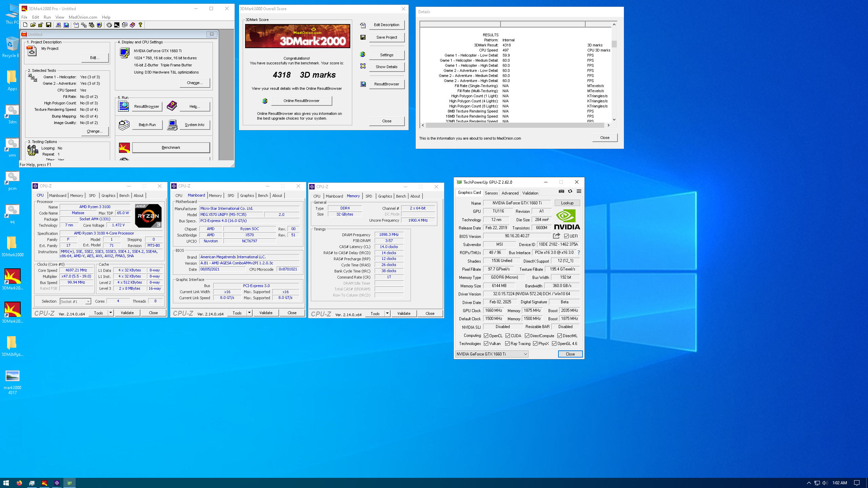Screen dimensions: 868x488
Task: Click the Benchmark button in 3DMark2000
Action: click(x=171, y=147)
